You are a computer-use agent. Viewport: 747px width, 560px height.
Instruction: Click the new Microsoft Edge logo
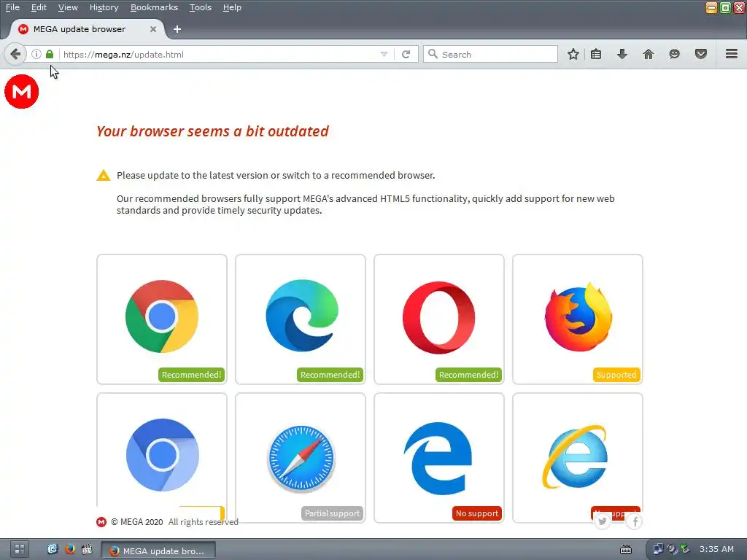[301, 316]
